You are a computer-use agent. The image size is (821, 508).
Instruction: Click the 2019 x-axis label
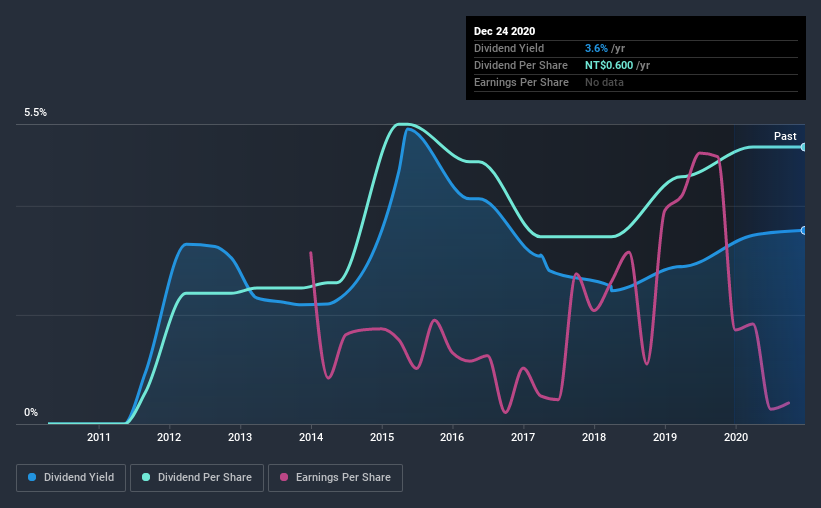(665, 437)
